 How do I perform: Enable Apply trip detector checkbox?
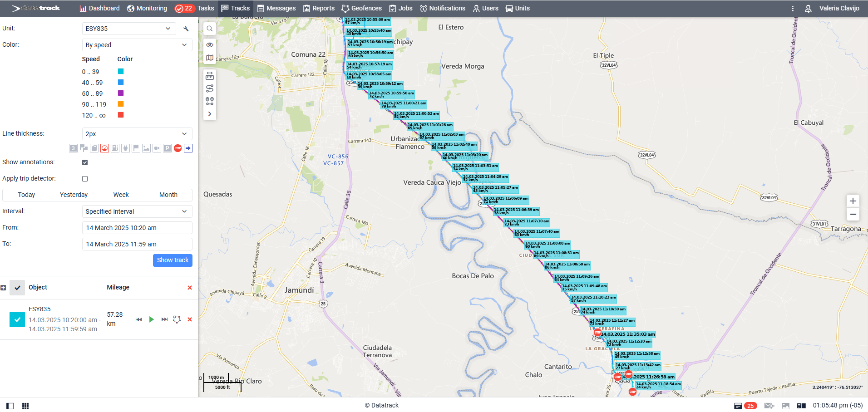pos(85,179)
